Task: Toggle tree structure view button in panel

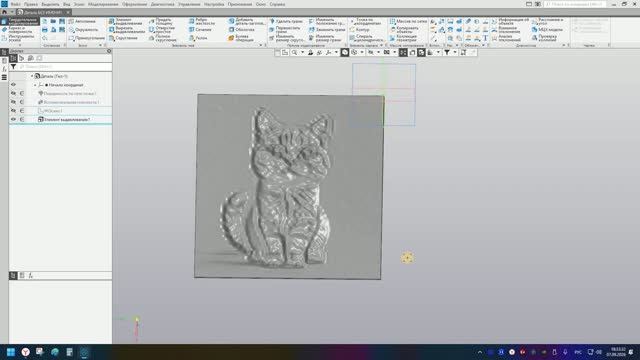Action: coord(13,58)
